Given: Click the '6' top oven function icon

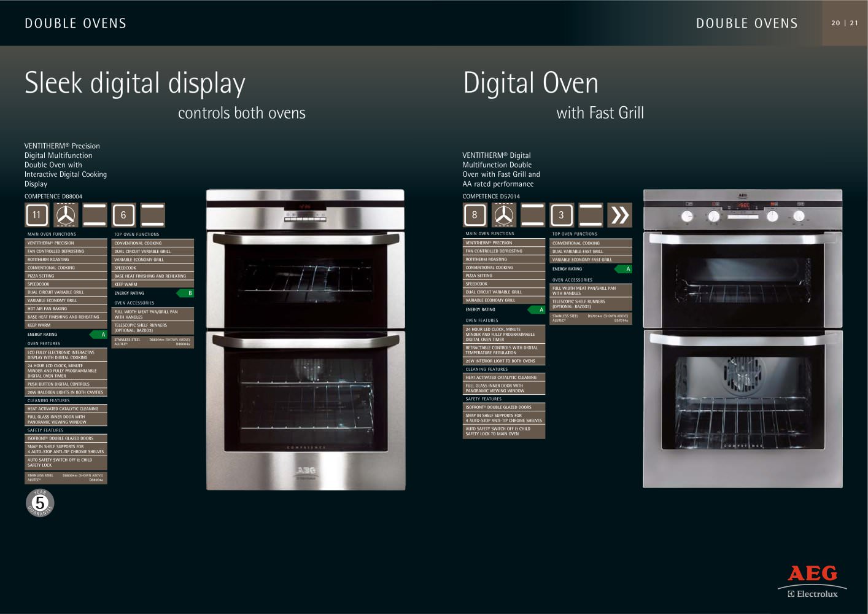Looking at the screenshot, I should (123, 215).
